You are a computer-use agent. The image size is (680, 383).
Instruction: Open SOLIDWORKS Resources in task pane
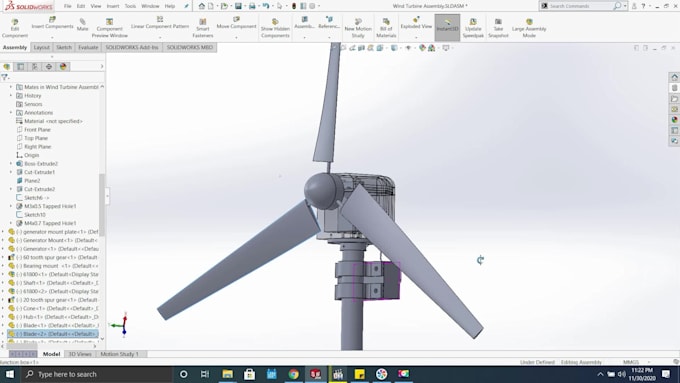point(674,77)
